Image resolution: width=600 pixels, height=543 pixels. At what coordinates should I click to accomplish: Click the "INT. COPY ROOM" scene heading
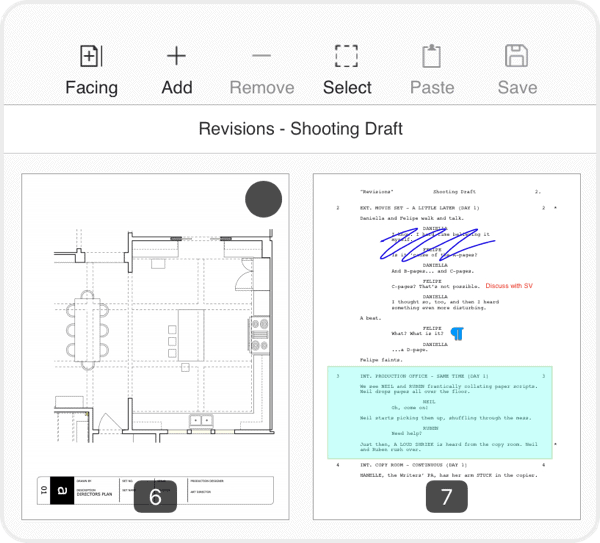click(x=413, y=465)
